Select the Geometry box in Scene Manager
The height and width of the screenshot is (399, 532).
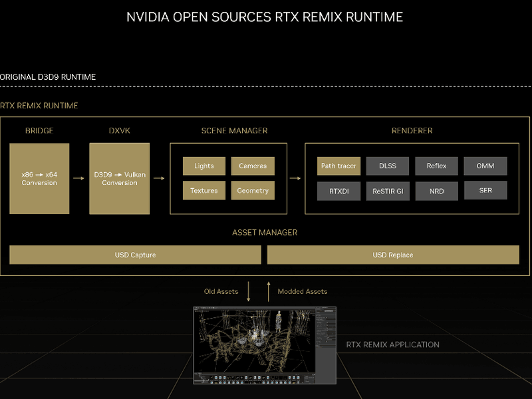coord(253,191)
